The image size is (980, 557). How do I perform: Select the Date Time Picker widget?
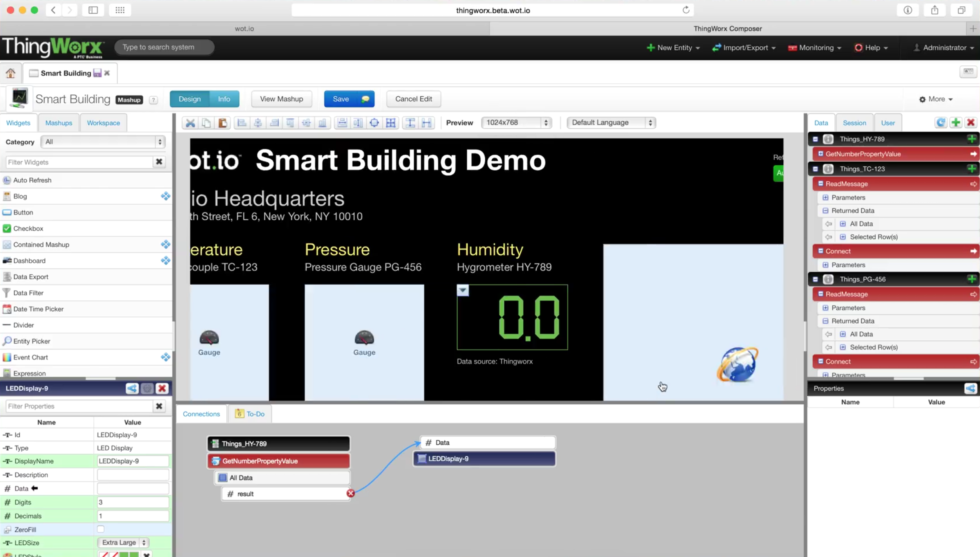(86, 309)
